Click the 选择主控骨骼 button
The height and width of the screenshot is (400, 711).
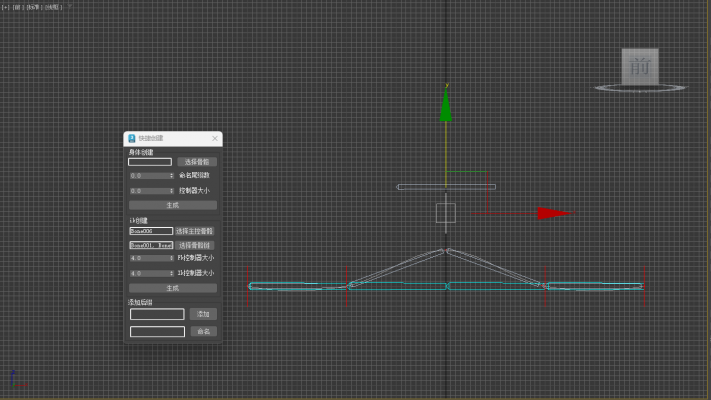click(196, 231)
